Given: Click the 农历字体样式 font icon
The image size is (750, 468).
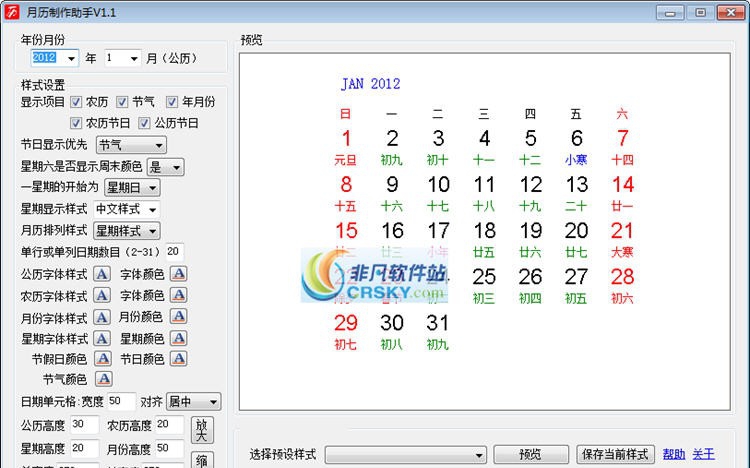Looking at the screenshot, I should tap(101, 295).
